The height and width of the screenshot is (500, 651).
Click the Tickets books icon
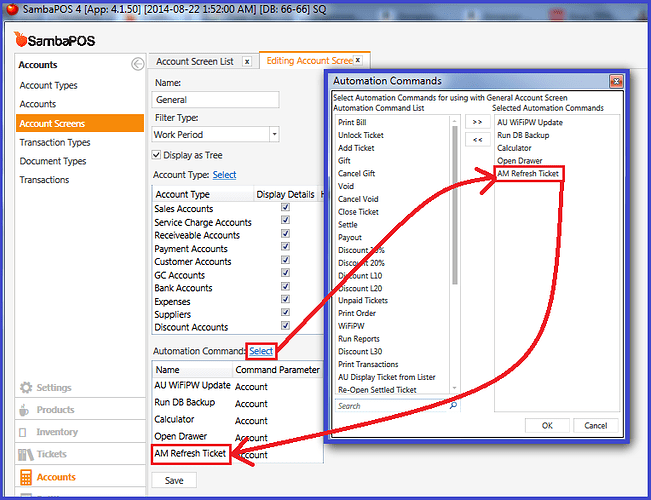point(25,454)
